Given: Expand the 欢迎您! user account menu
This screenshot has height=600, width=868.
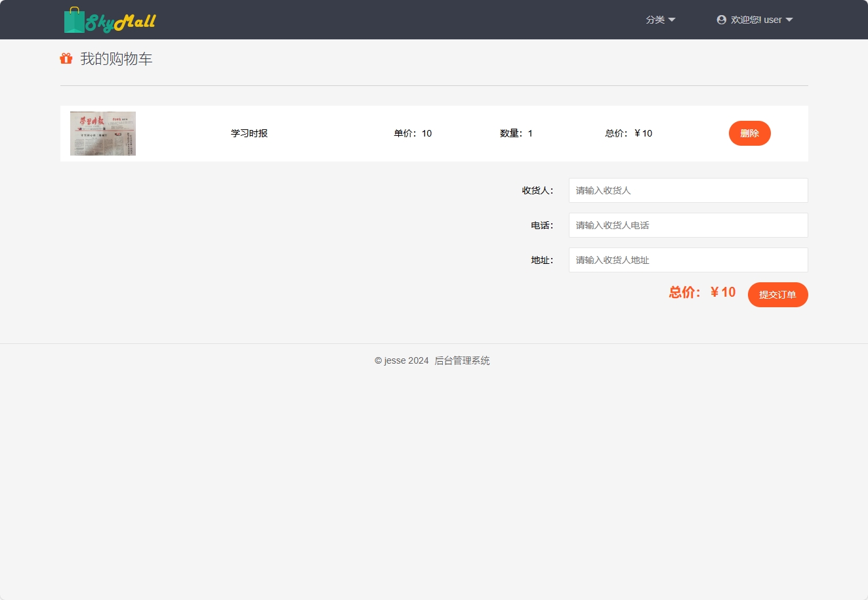Looking at the screenshot, I should [754, 20].
